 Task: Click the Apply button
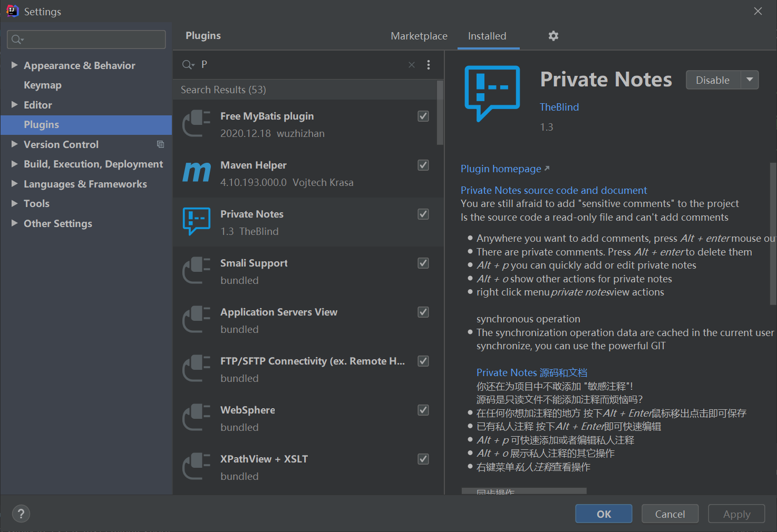point(736,514)
